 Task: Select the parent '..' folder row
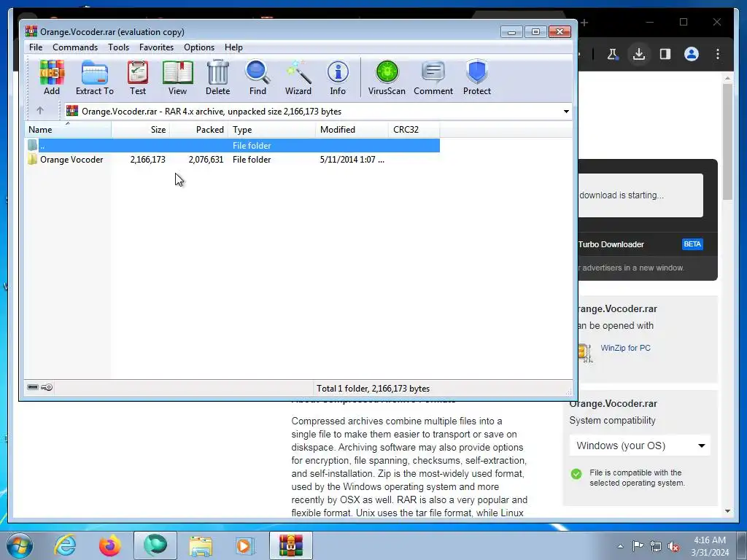point(233,146)
